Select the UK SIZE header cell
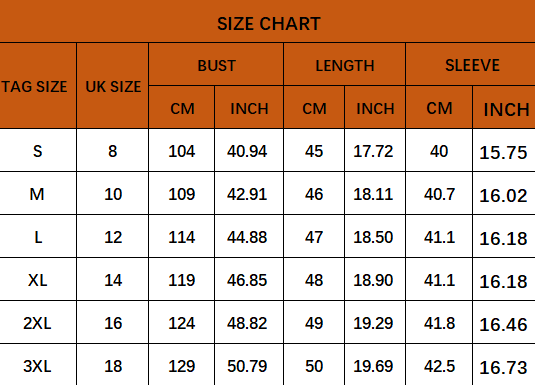 (113, 86)
